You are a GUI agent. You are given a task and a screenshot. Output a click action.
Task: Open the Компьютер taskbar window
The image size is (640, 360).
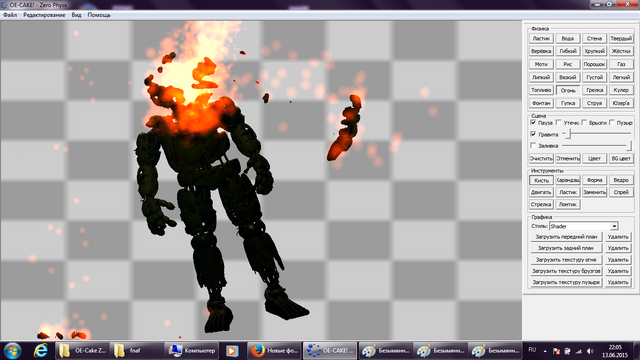click(x=192, y=351)
